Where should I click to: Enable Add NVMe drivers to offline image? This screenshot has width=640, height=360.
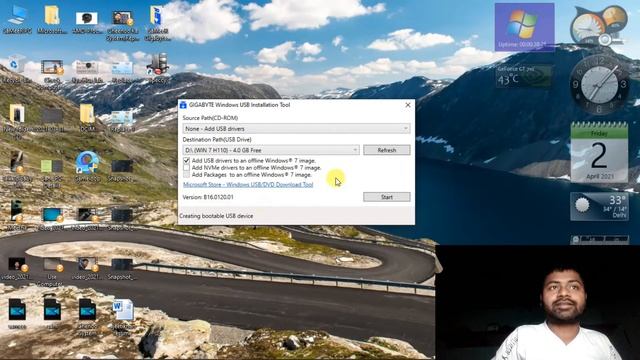187,168
